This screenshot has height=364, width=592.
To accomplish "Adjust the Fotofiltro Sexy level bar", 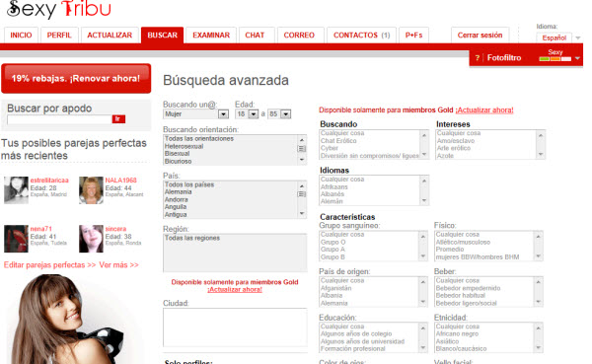I will coord(555,59).
